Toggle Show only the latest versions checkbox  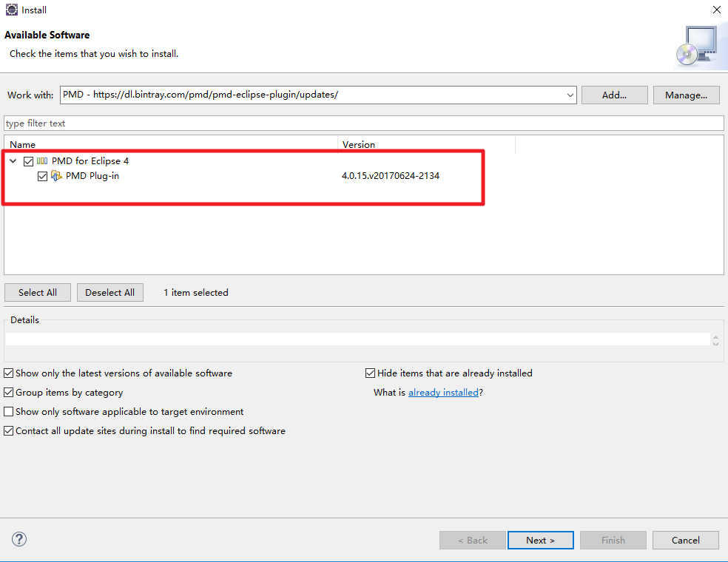click(x=8, y=373)
